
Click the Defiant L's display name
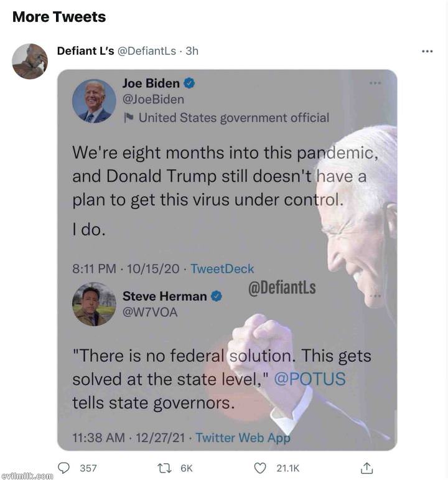[85, 51]
